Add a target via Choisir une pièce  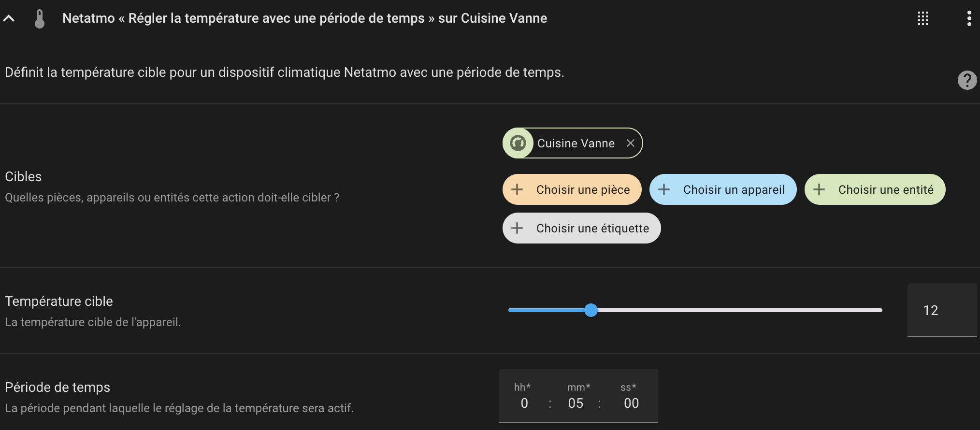click(x=572, y=189)
